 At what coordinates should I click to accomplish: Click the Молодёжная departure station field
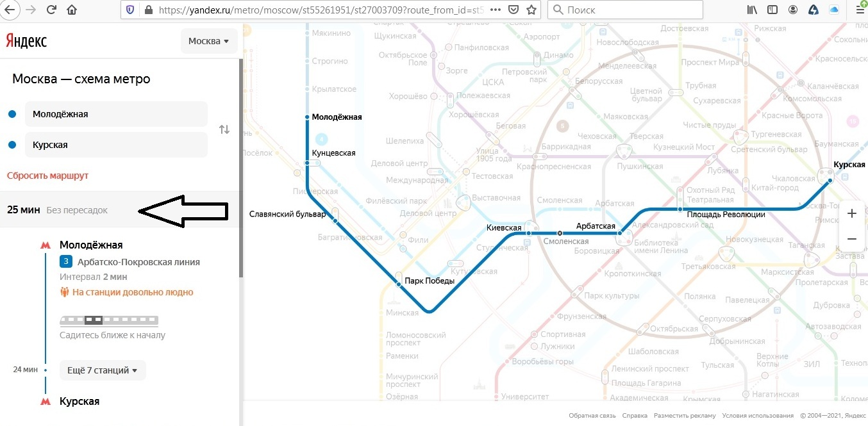point(115,114)
